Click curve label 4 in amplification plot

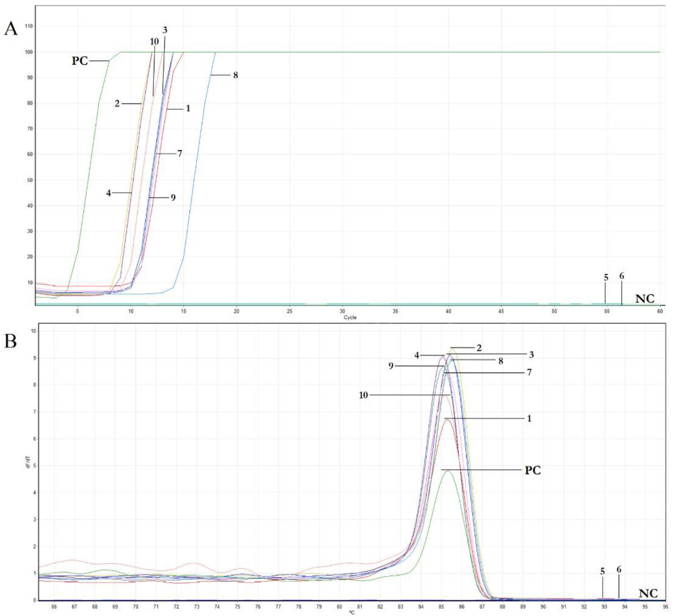click(x=108, y=193)
